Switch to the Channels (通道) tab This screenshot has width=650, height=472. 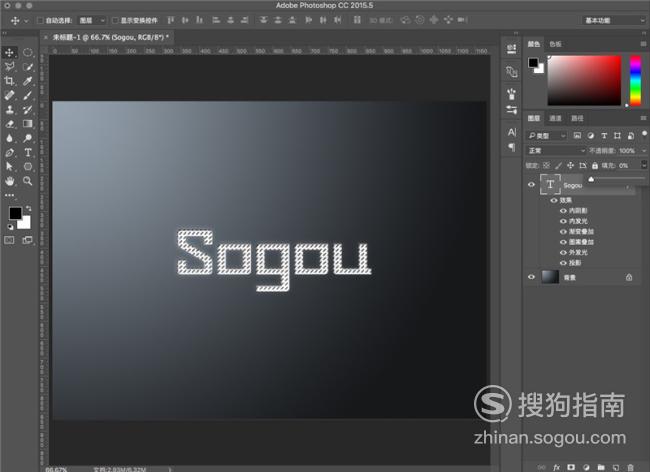click(x=555, y=119)
